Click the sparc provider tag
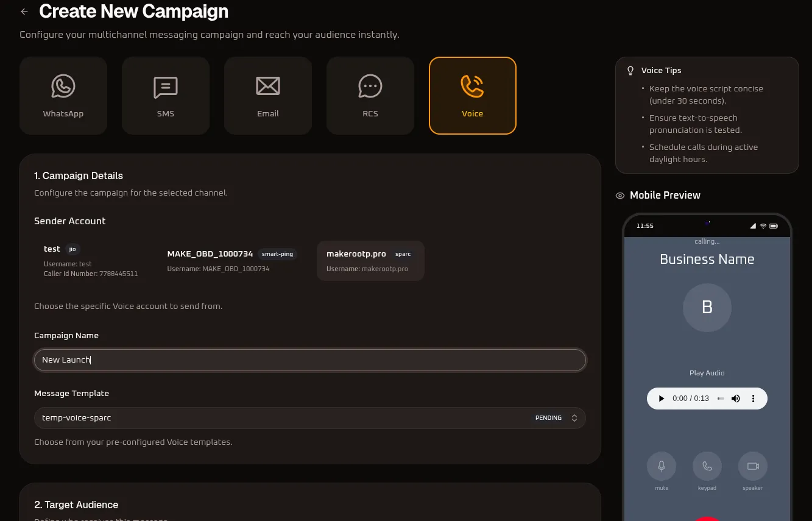The height and width of the screenshot is (521, 812). [403, 254]
